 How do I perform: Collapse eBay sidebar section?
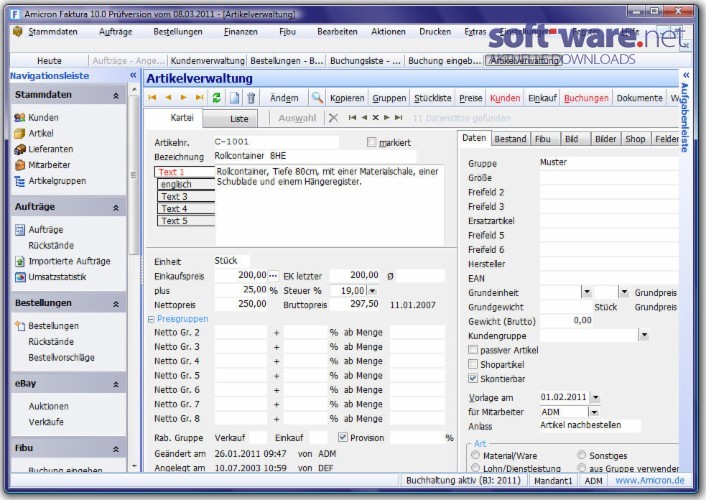point(116,384)
